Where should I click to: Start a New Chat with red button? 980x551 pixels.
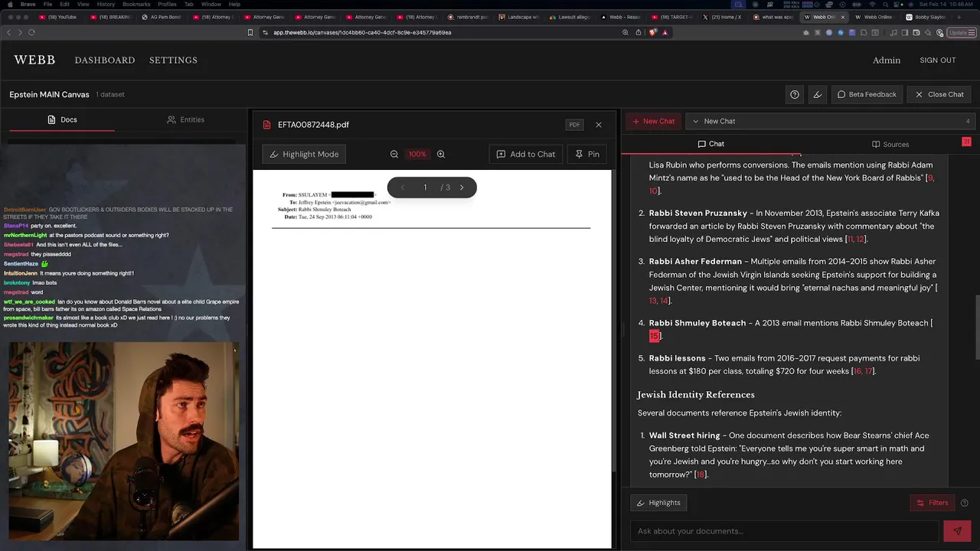pos(653,121)
